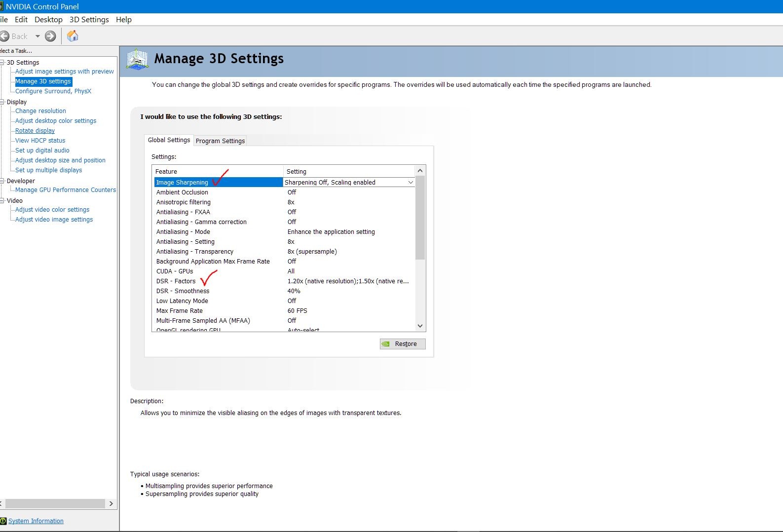Select the Anisotropic filtering row
Viewport: 783px width, 532px height.
click(x=285, y=202)
